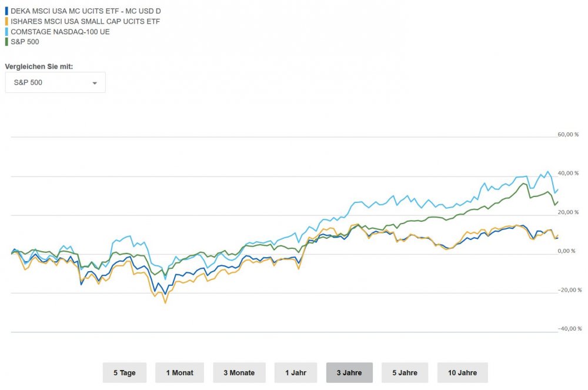Click the dropdown arrow in comparison selector
The width and height of the screenshot is (588, 390).
click(94, 83)
